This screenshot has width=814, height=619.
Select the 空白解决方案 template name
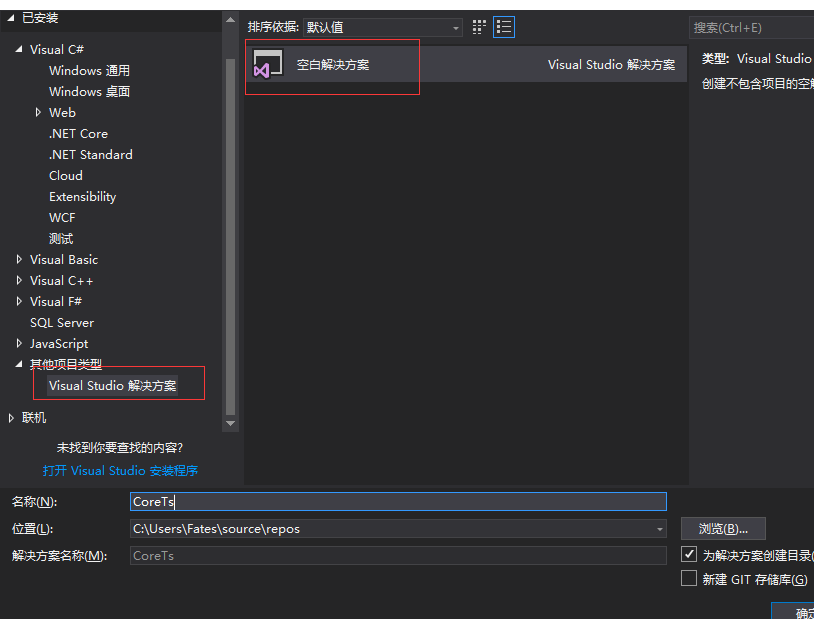[x=333, y=64]
